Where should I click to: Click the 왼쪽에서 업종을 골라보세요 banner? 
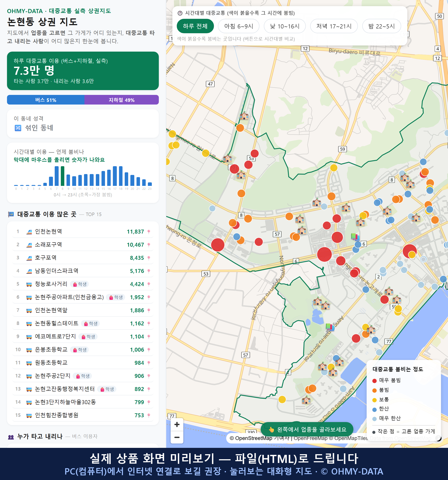307,429
